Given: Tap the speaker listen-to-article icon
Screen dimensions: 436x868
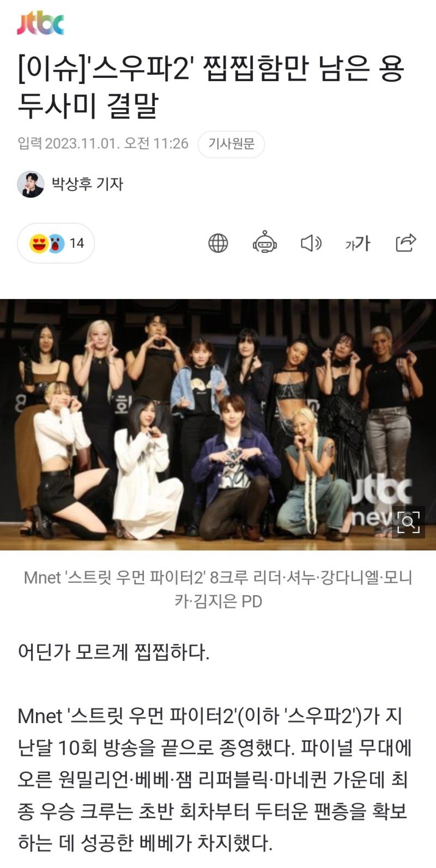Looking at the screenshot, I should tap(311, 243).
